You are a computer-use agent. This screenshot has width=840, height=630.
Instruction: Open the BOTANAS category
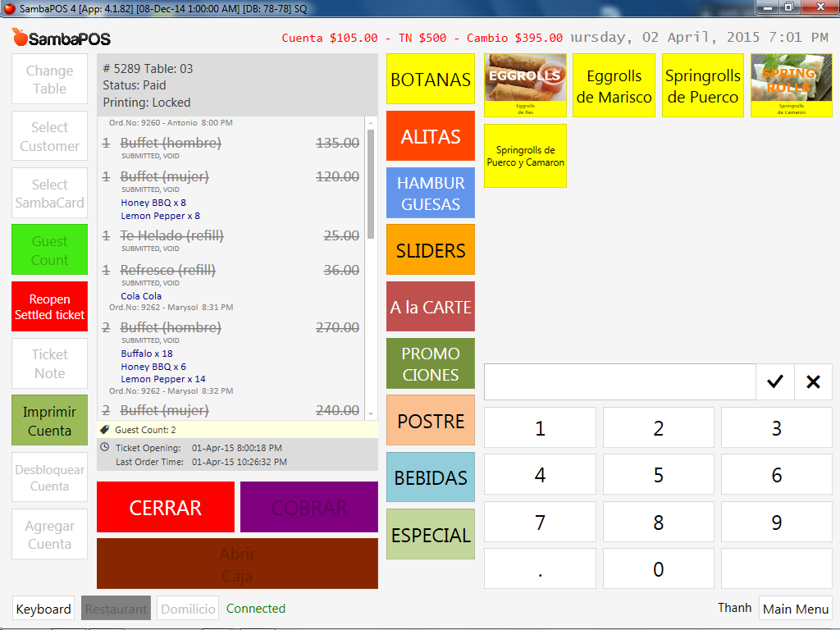pyautogui.click(x=431, y=80)
